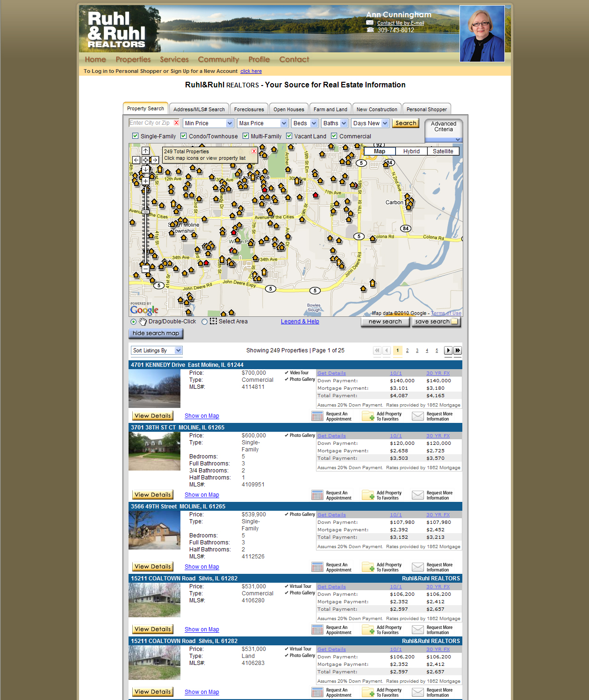Viewport: 589px width, 700px height.
Task: Open the Legend & Help link
Action: (300, 321)
